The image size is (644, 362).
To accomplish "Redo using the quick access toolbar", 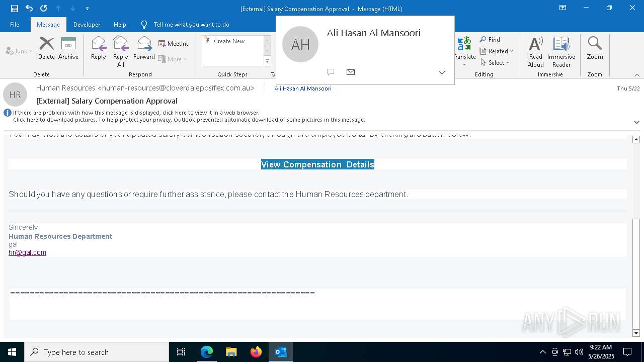I will pyautogui.click(x=44, y=9).
